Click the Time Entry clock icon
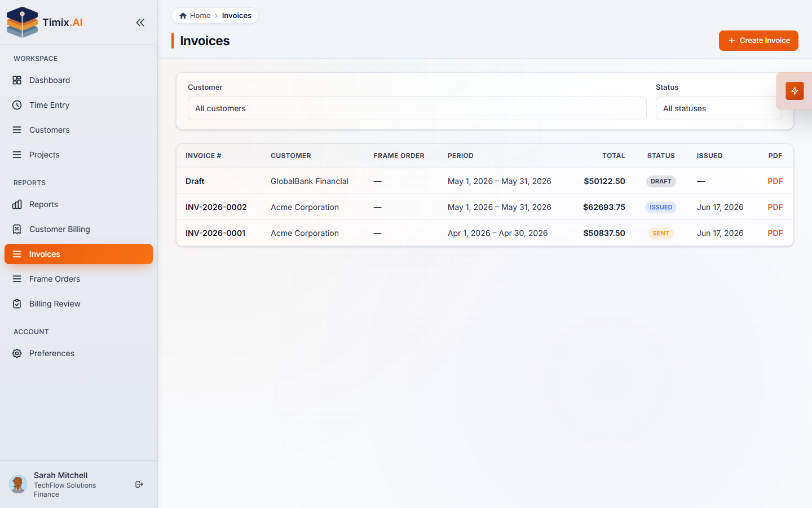Viewport: 812px width, 508px height. [17, 105]
